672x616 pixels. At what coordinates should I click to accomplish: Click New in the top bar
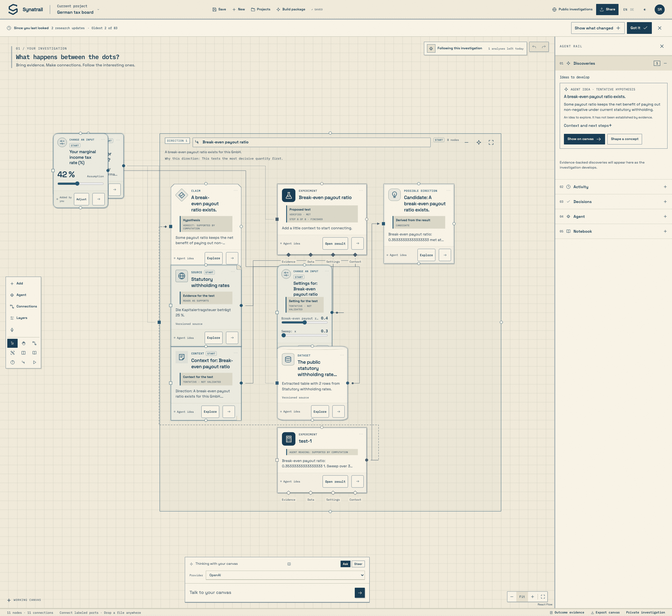coord(239,9)
